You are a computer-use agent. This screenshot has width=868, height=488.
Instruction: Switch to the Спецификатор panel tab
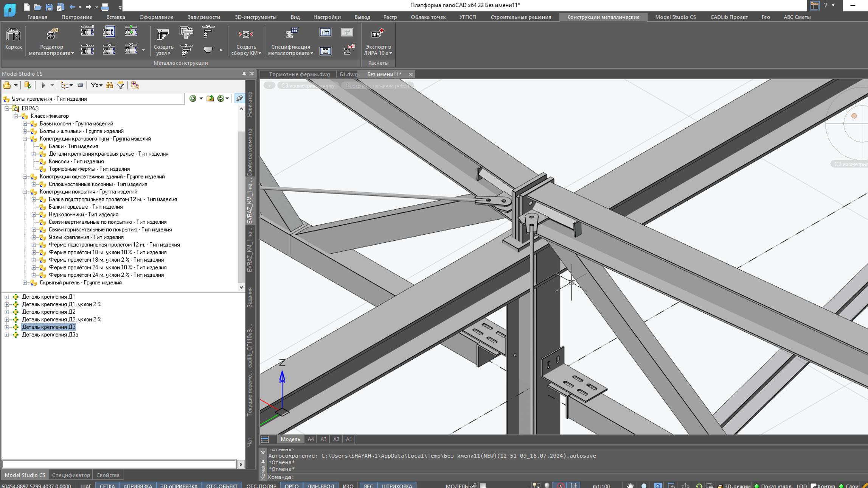[70, 475]
